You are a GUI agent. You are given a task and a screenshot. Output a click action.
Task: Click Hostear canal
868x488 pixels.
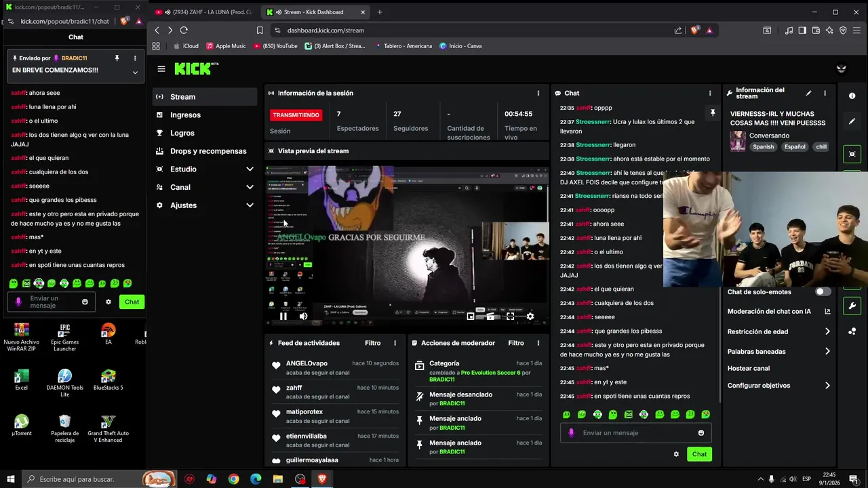(x=749, y=369)
